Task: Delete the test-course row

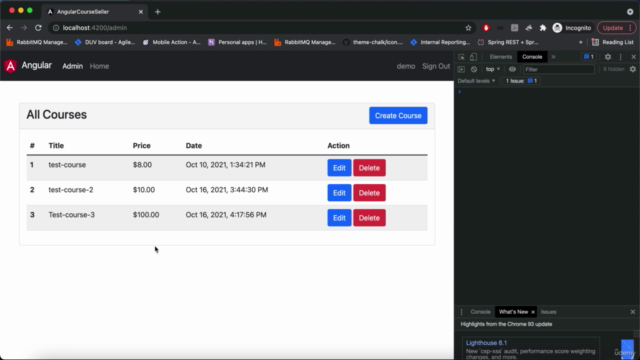Action: tap(369, 168)
